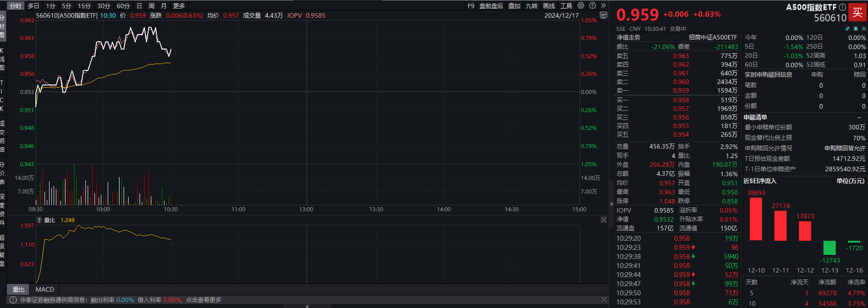Switch to the 多日 multi-day tab
This screenshot has height=308, width=868.
tap(34, 6)
